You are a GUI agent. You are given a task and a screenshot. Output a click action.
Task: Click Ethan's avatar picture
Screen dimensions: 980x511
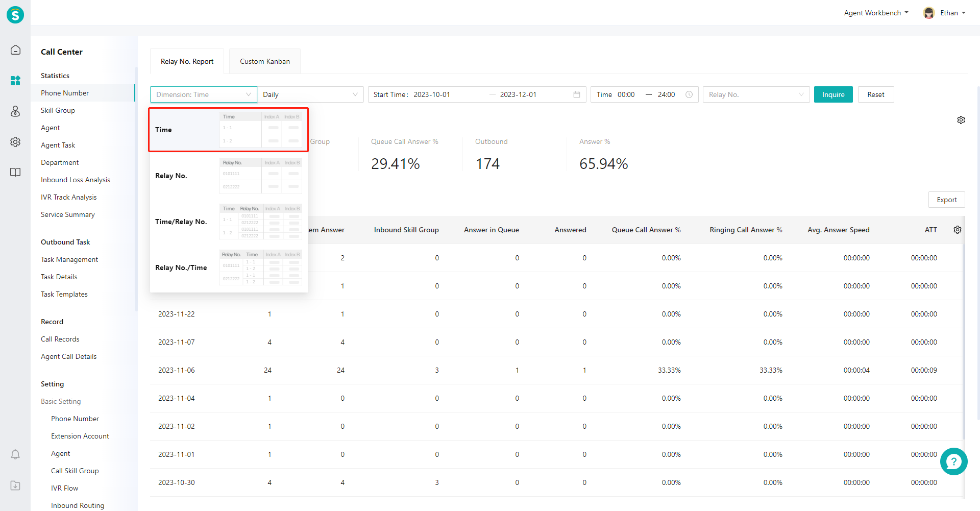pyautogui.click(x=929, y=13)
